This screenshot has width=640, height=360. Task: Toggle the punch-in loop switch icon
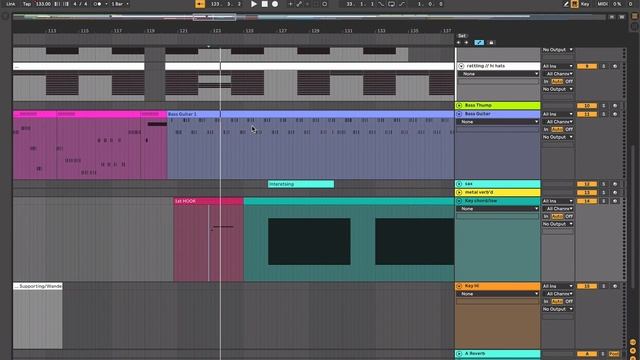pos(381,4)
